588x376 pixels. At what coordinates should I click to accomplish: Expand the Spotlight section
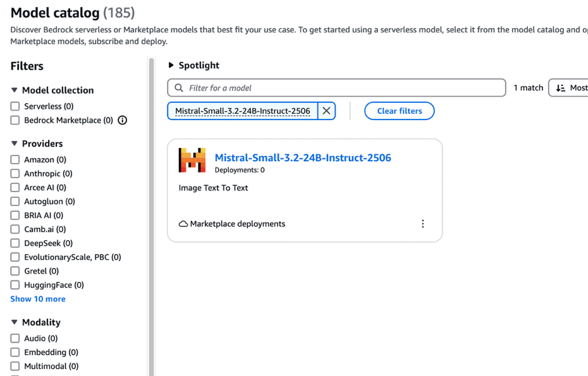click(171, 65)
